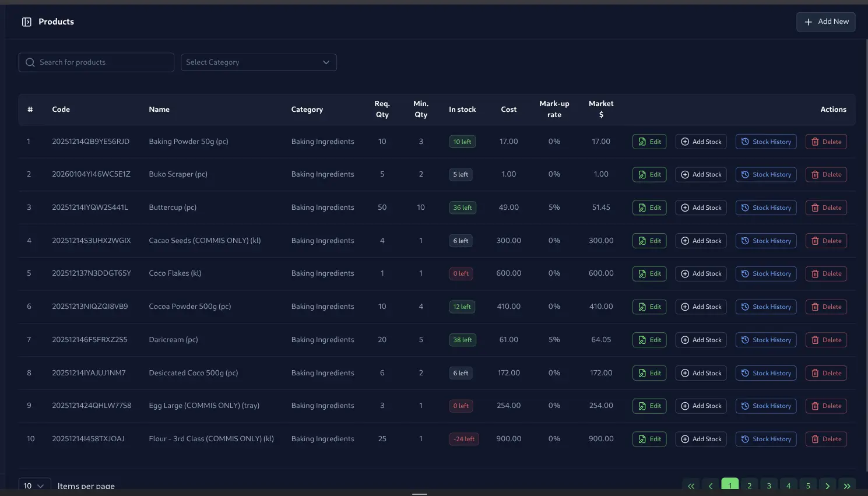Go to page 5 in pagination
This screenshot has width=868, height=496.
(x=807, y=485)
